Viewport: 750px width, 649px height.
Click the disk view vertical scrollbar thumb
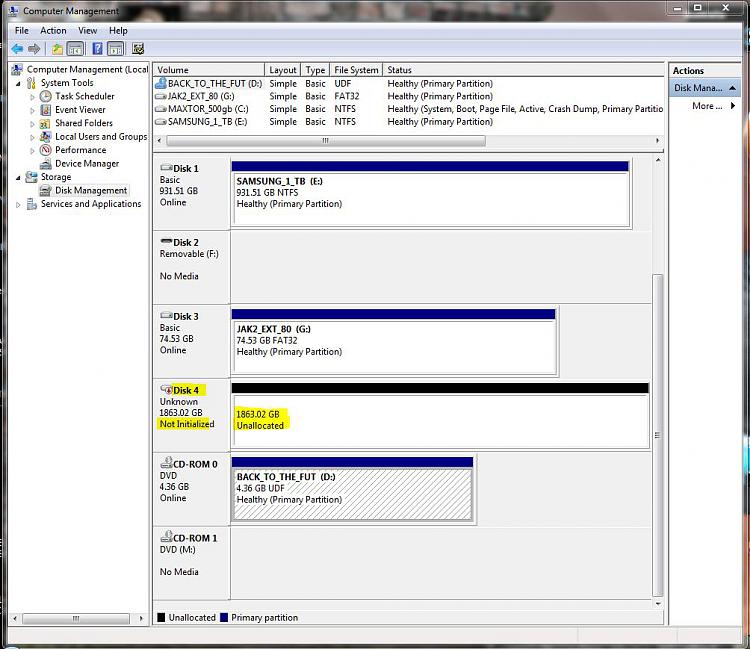(658, 435)
